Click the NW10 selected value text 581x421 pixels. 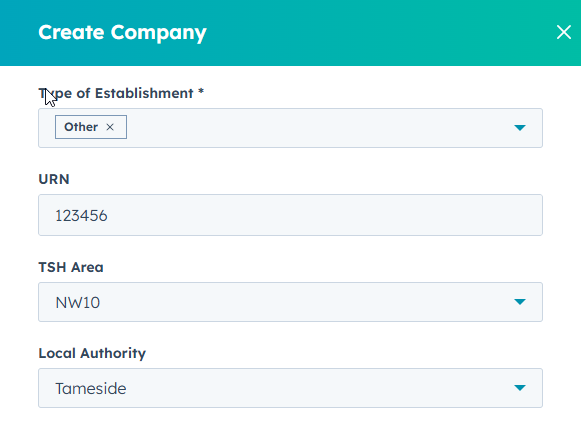[77, 303]
